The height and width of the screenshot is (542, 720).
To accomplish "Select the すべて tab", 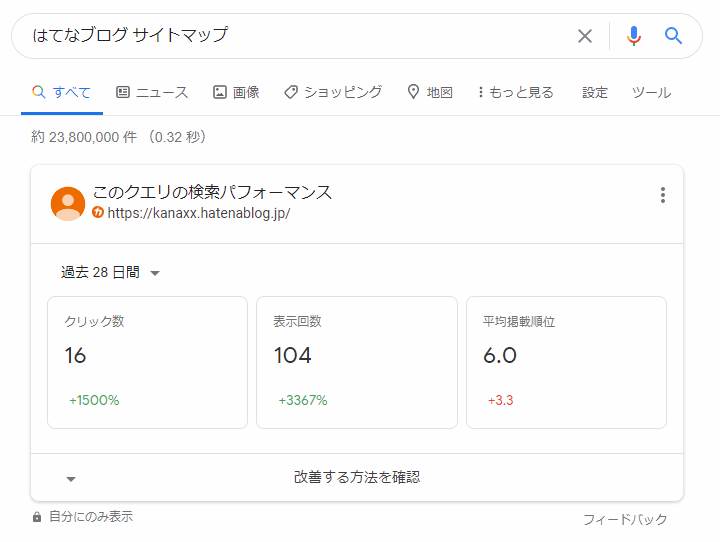I will 62,92.
